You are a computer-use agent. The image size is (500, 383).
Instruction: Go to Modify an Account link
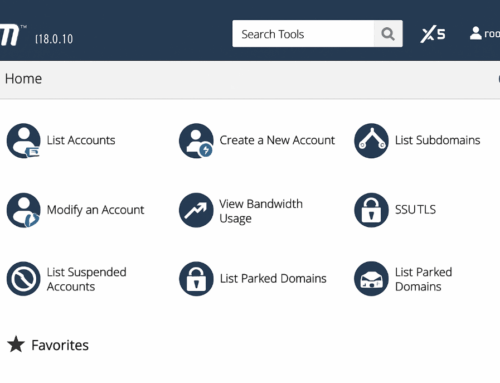pyautogui.click(x=95, y=210)
